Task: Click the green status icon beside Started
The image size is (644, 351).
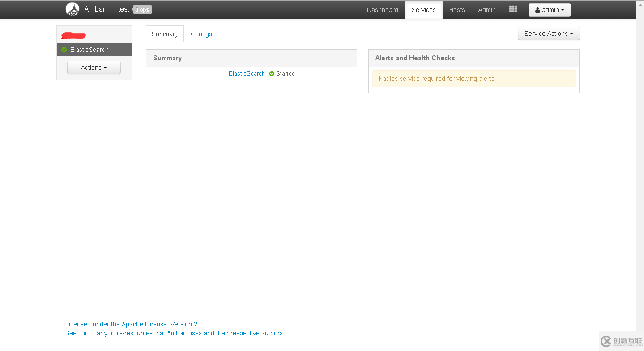Action: (x=272, y=74)
